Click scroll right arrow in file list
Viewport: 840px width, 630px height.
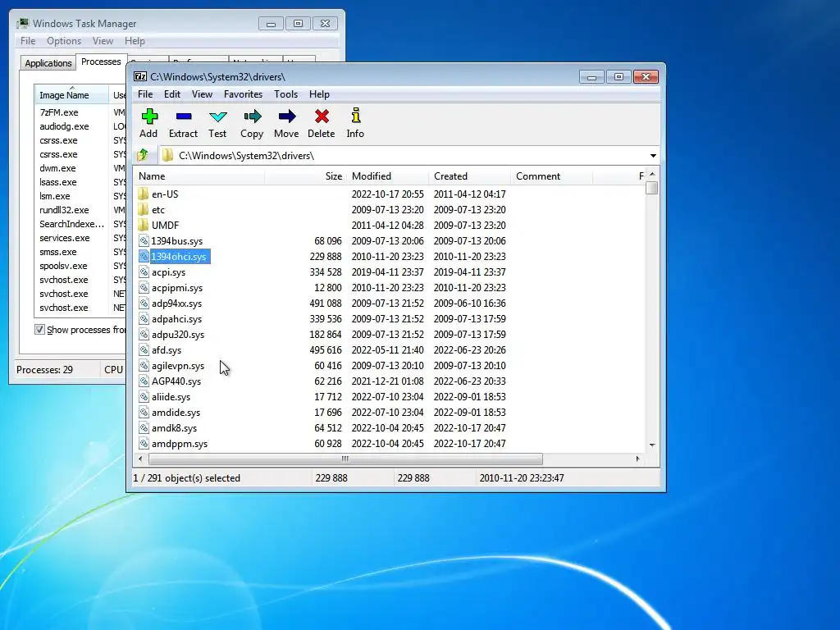pos(637,459)
